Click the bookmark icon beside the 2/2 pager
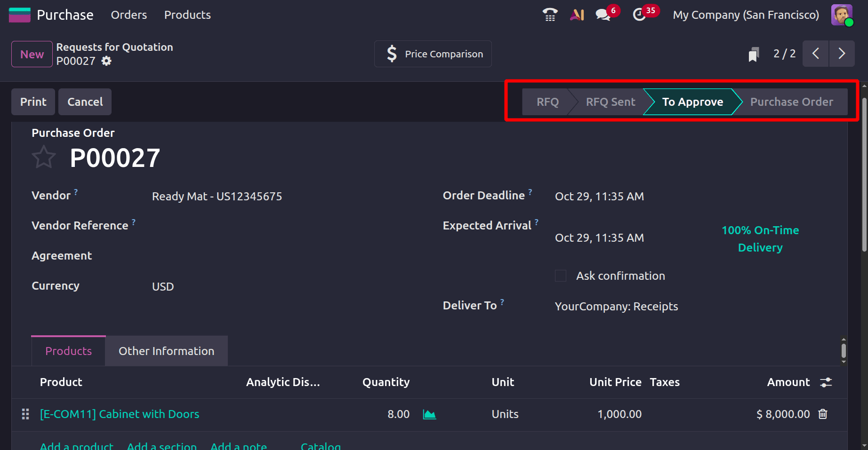This screenshot has width=868, height=450. point(754,54)
